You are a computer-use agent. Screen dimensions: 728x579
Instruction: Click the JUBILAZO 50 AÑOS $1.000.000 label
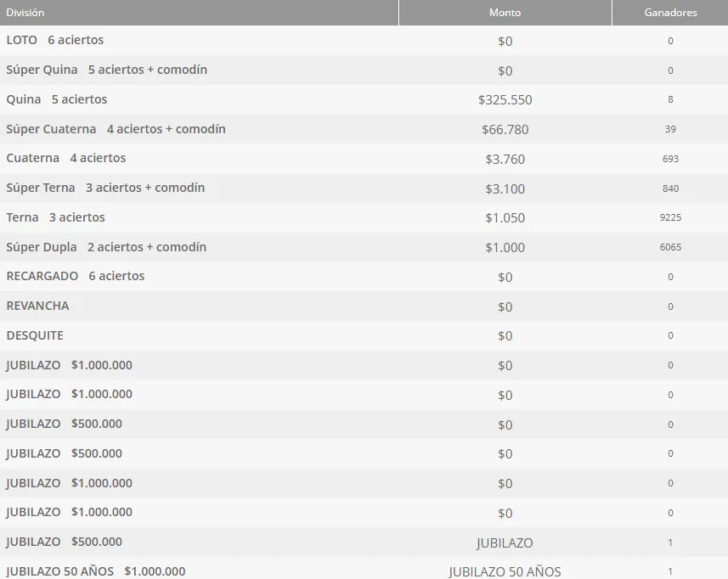point(95,571)
